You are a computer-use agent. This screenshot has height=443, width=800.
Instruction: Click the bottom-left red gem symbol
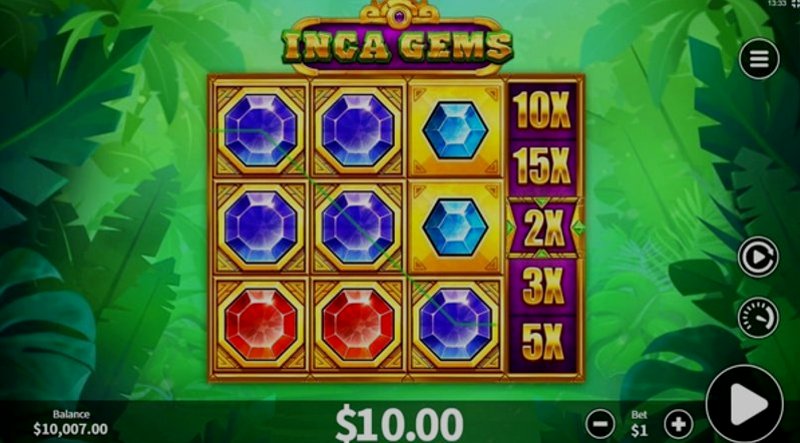[x=261, y=324]
